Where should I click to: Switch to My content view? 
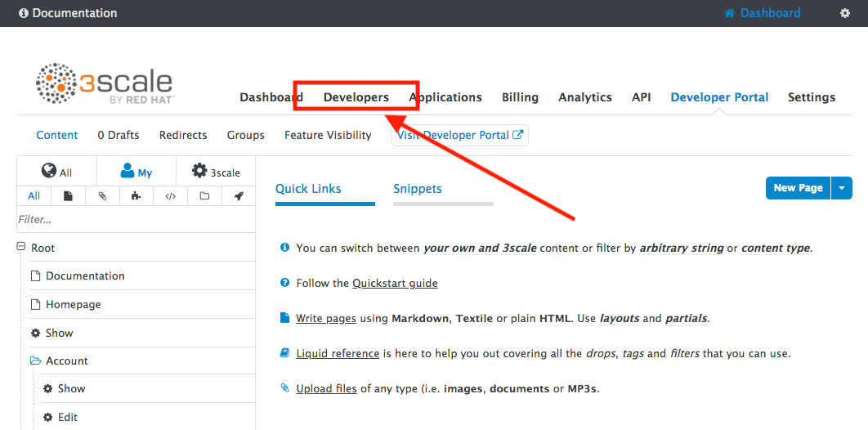(136, 172)
